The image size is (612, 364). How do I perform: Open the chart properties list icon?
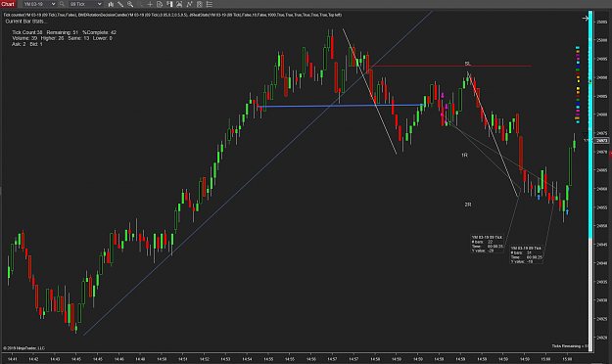pyautogui.click(x=210, y=4)
